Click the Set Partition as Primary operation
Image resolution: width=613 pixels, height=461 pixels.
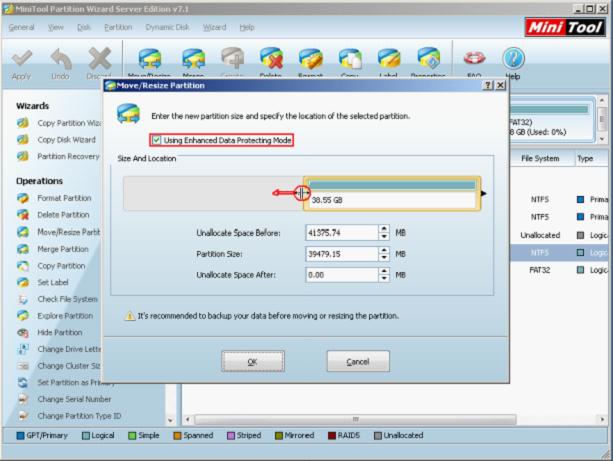(x=66, y=382)
